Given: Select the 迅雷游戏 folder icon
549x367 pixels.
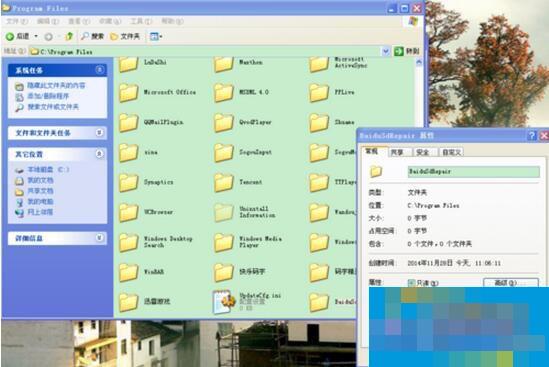Looking at the screenshot, I should point(128,302).
